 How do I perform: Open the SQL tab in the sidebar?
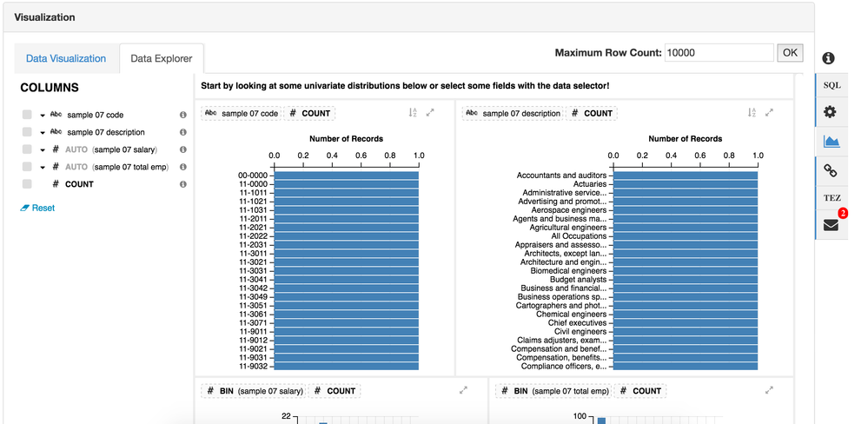click(x=832, y=85)
